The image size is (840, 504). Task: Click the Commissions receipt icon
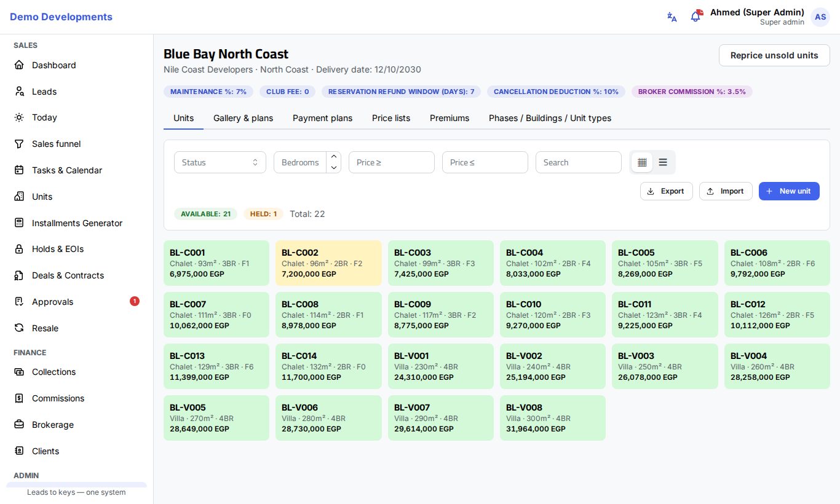click(x=19, y=398)
